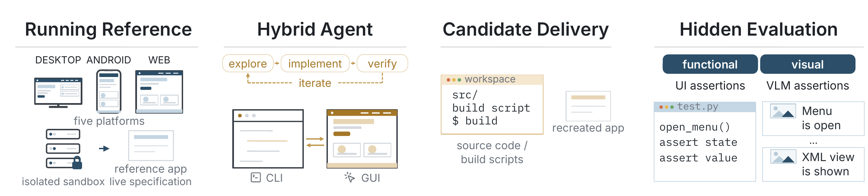
Task: Click the XML view is shown image icon
Action: point(783,157)
